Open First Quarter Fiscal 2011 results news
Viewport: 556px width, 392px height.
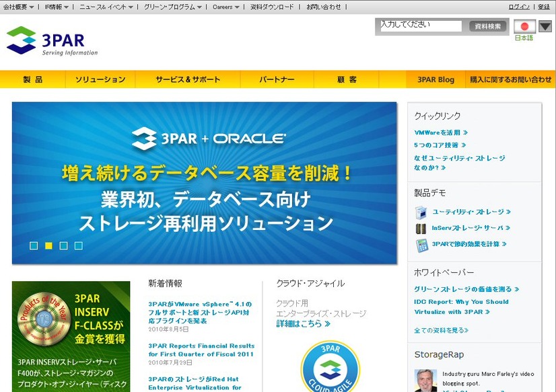click(x=201, y=350)
